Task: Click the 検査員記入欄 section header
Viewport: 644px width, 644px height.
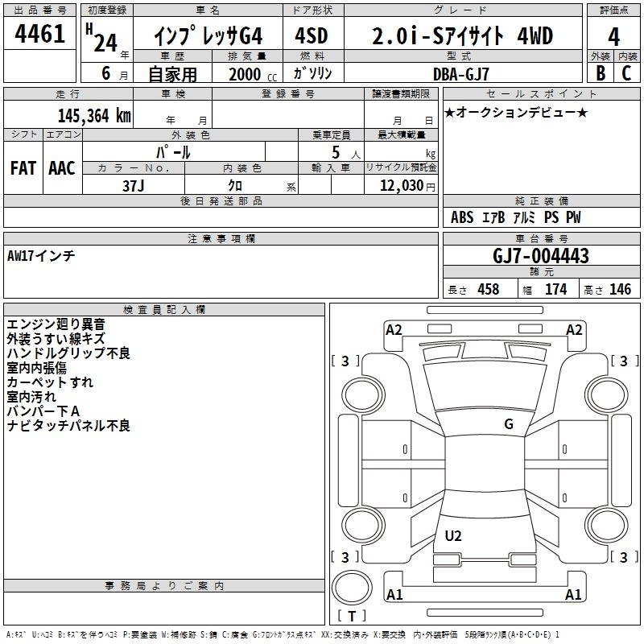Action: 164,310
